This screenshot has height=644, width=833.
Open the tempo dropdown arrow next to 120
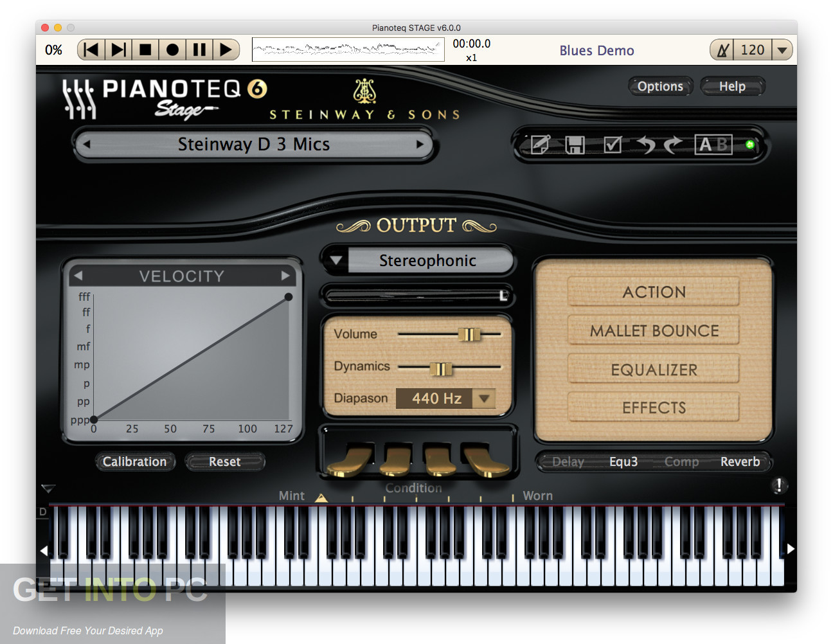[782, 50]
